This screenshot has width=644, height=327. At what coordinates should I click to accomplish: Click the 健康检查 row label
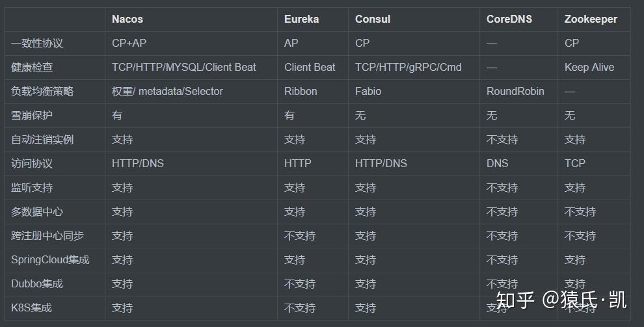[32, 68]
